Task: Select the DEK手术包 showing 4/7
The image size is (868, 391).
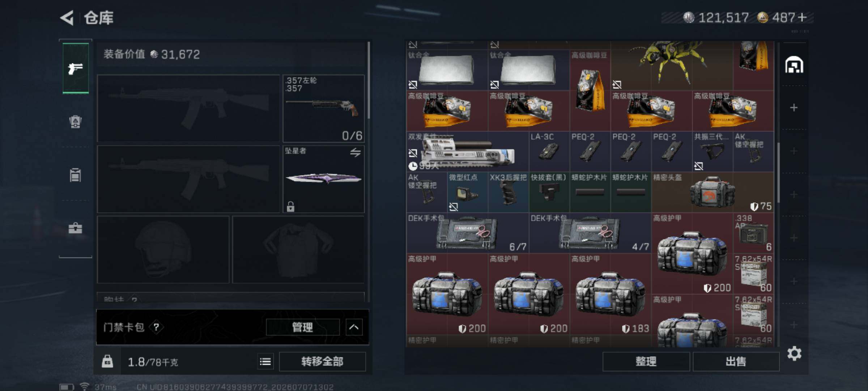Action: (590, 233)
